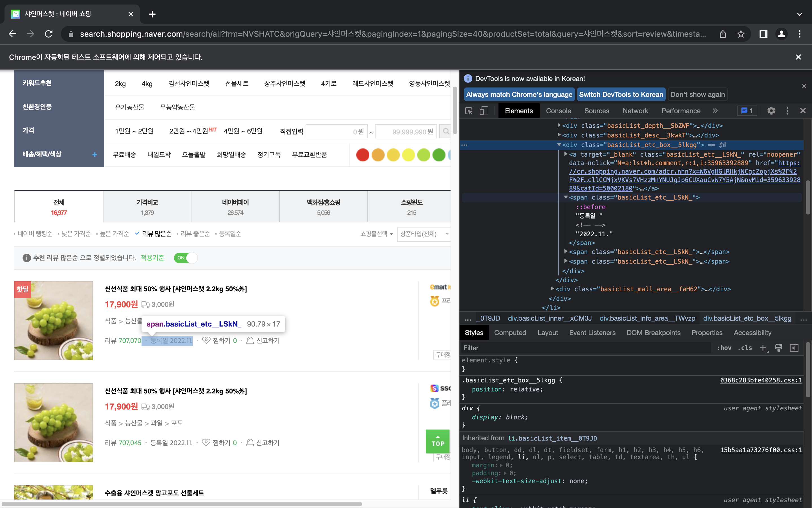The width and height of the screenshot is (812, 508).
Task: Pick the red color filter swatch
Action: coord(363,155)
